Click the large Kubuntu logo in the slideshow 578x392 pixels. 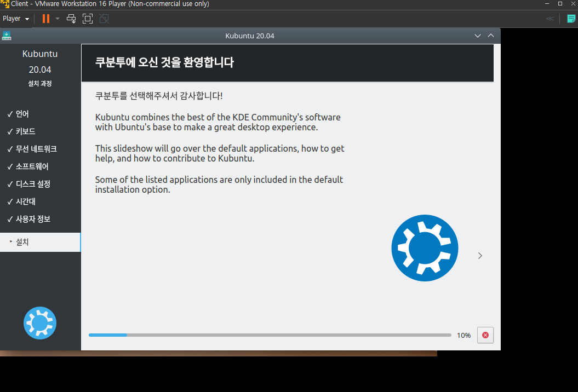425,248
